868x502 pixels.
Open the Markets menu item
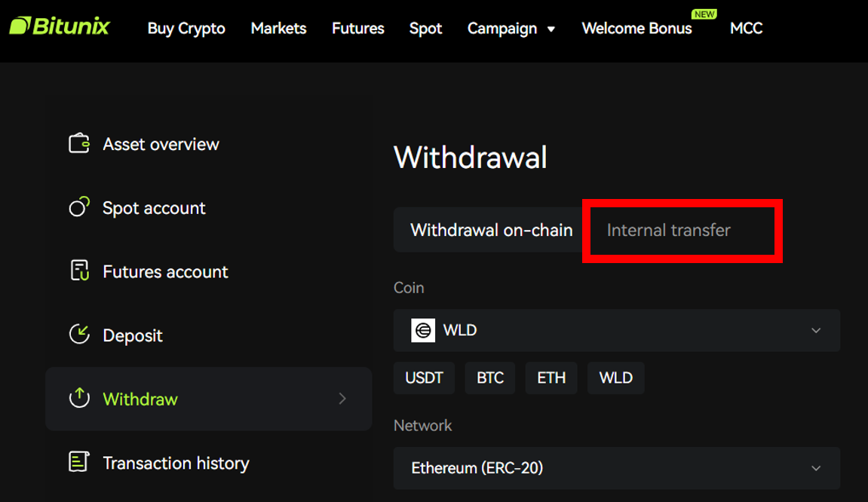278,28
